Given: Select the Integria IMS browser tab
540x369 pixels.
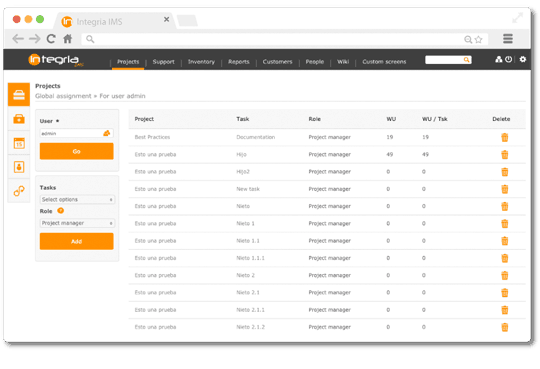Looking at the screenshot, I should click(x=114, y=21).
